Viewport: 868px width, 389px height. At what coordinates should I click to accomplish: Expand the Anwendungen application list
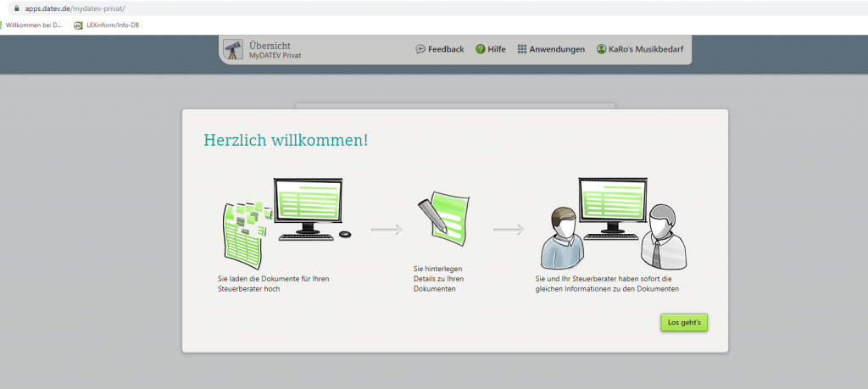pos(557,49)
